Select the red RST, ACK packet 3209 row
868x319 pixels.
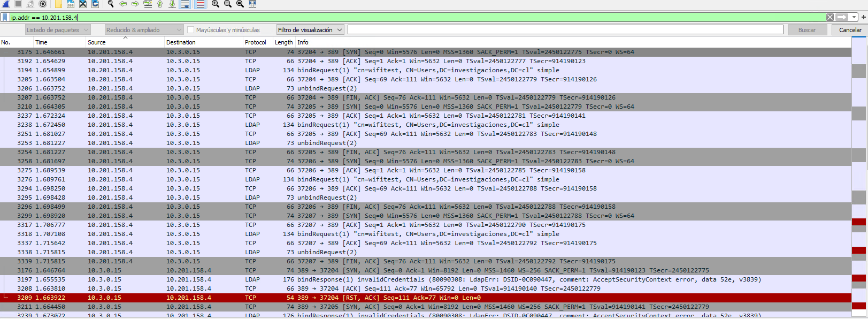point(374,298)
